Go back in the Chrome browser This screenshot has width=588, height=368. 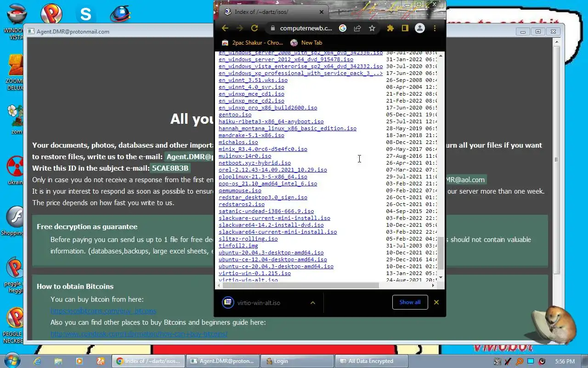(225, 28)
